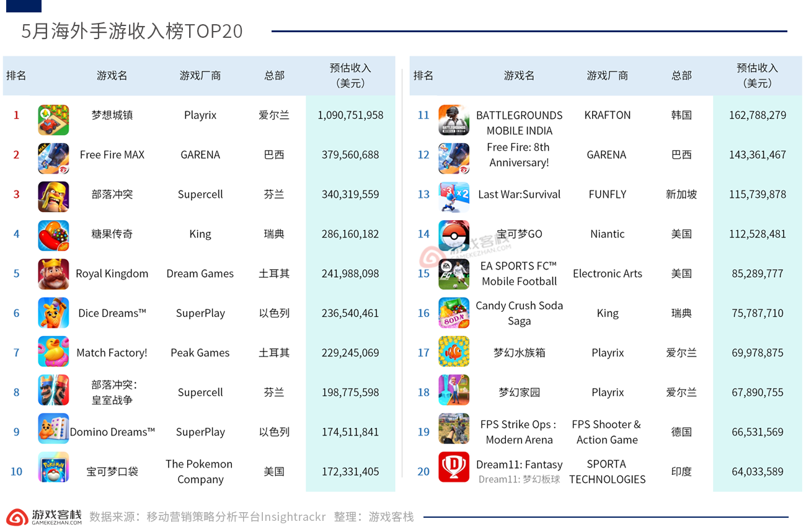
Task: Click the publisher SPORTA TECHNOLOGIES
Action: pos(608,472)
